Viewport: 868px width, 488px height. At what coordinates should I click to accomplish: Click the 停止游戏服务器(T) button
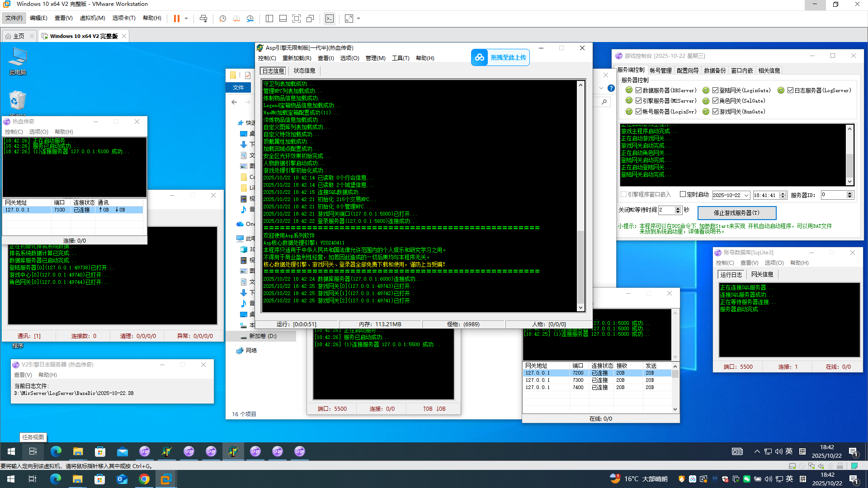[736, 213]
